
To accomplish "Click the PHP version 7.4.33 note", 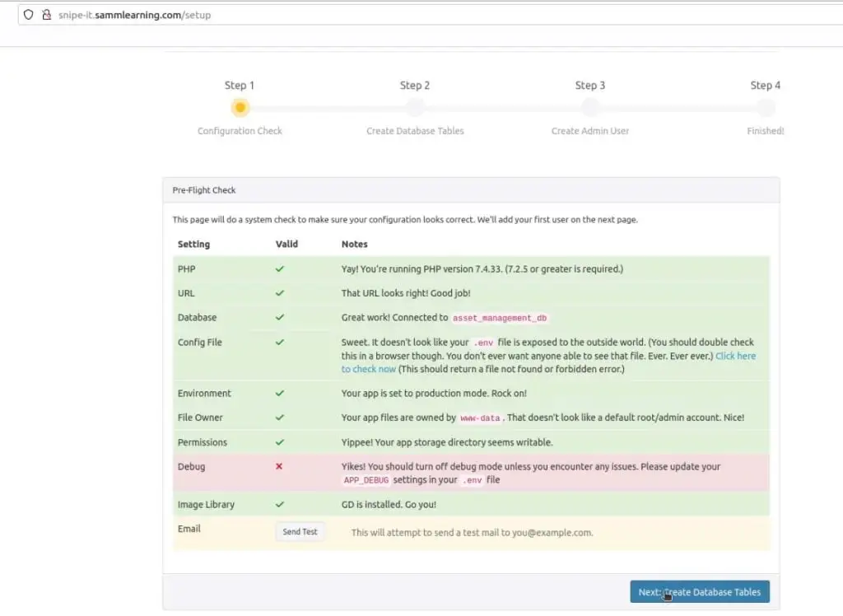I will point(482,269).
